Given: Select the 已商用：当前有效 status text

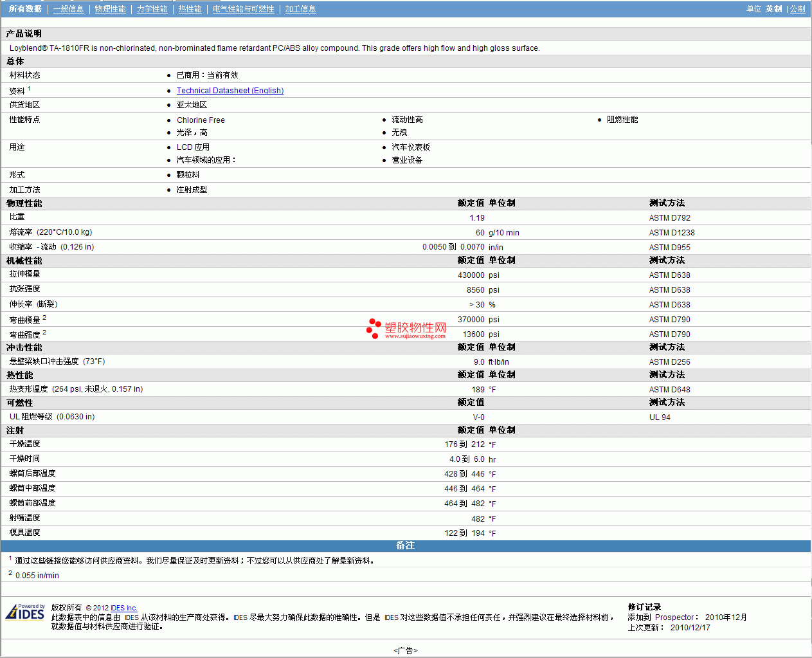Looking at the screenshot, I should tap(208, 75).
